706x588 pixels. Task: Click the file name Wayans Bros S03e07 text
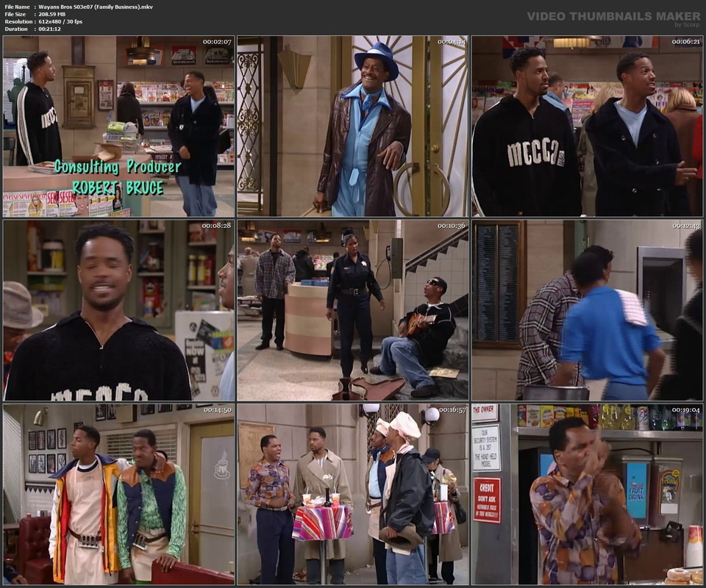[96, 7]
